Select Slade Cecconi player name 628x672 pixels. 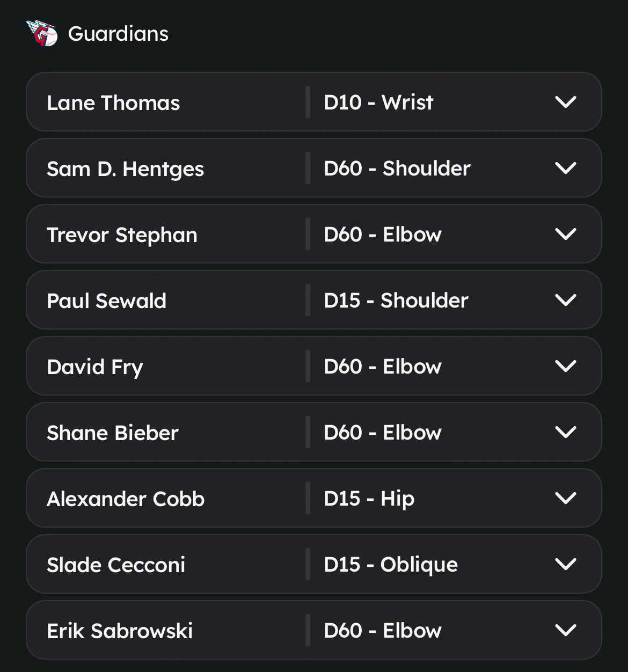tap(116, 565)
